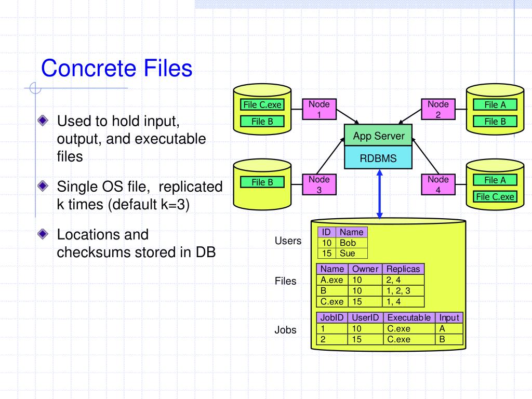
Task: Select the Owner header in Files table
Action: 365,269
